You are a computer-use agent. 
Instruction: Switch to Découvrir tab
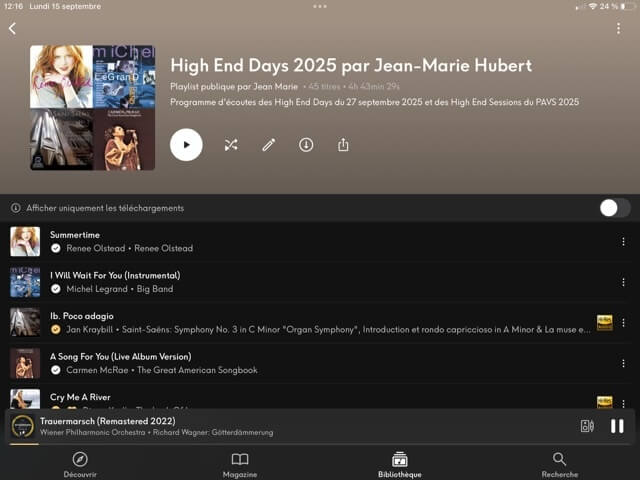(x=80, y=464)
